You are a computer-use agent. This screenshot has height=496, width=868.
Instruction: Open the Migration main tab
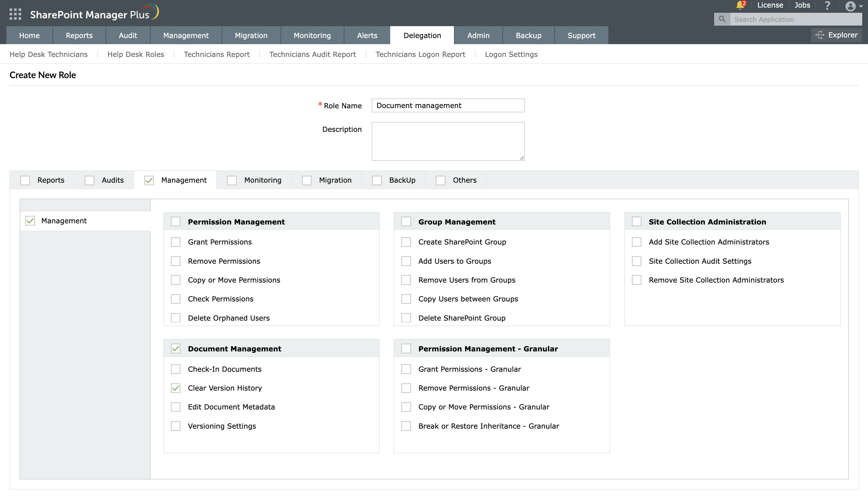(251, 35)
